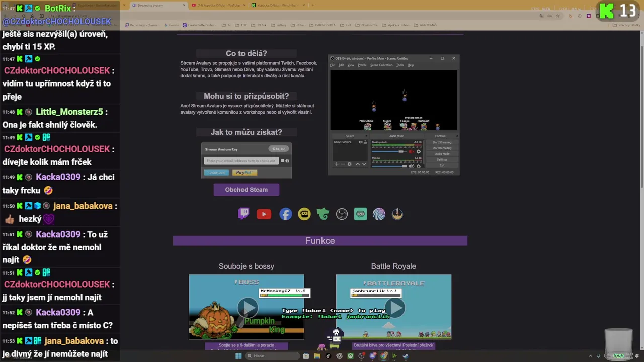
Task: Click the 'Jak to můžu získat?' heading
Action: [246, 132]
